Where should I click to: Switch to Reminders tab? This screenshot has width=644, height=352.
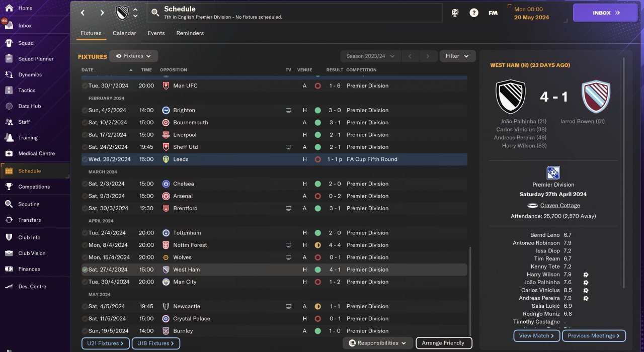click(x=190, y=33)
